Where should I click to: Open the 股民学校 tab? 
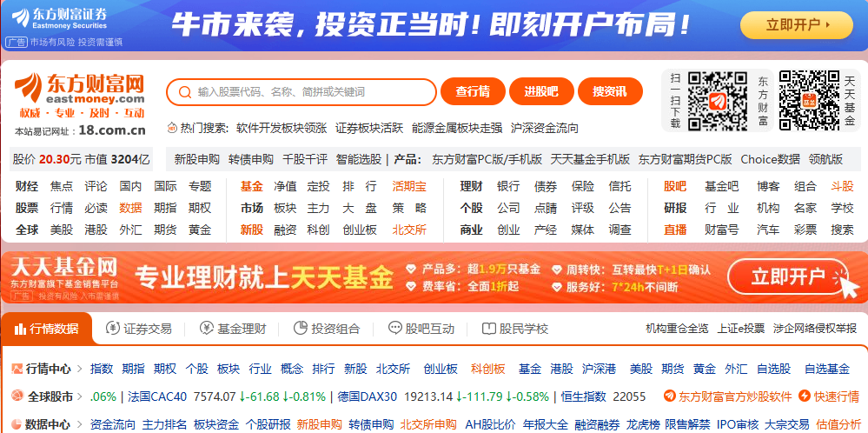[515, 329]
